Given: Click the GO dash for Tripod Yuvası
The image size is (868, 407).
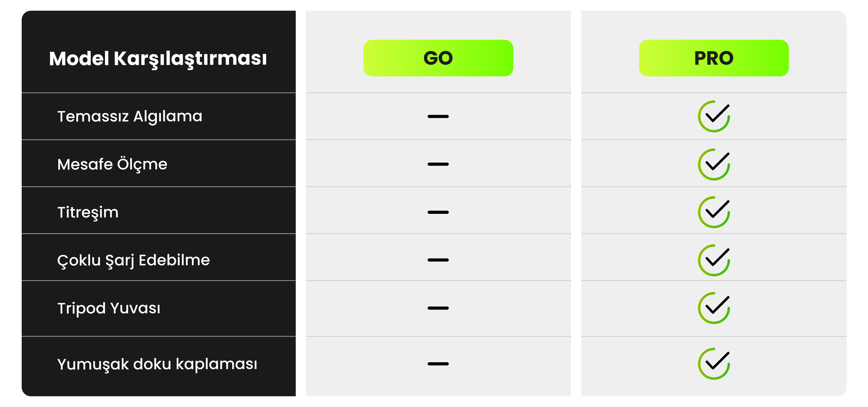Looking at the screenshot, I should pos(438,308).
